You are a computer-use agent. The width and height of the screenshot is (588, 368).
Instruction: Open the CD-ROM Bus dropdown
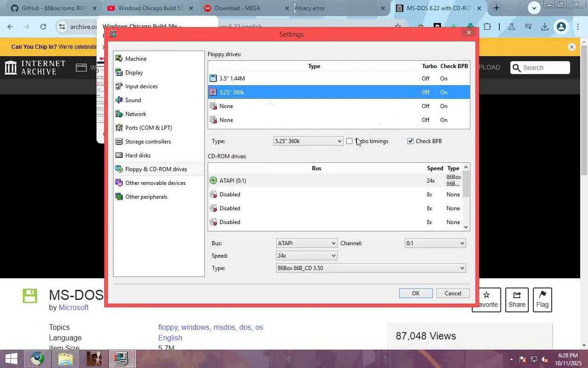pos(306,243)
